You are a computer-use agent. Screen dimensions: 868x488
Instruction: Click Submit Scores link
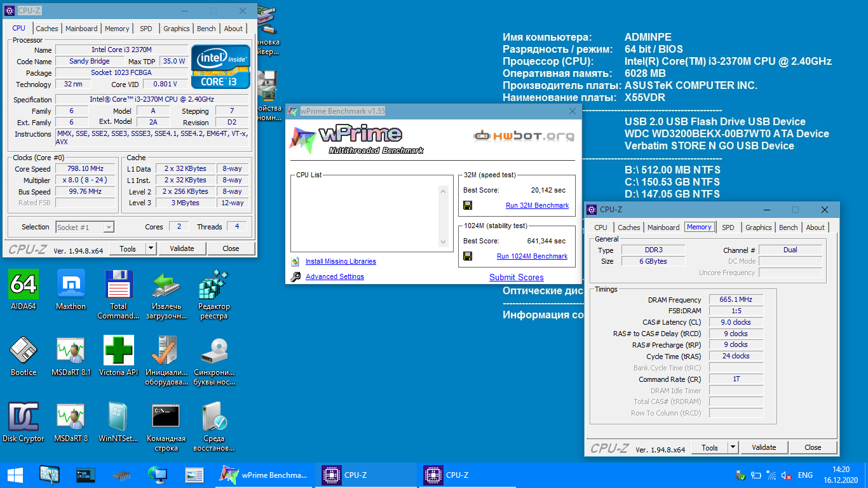(x=517, y=277)
